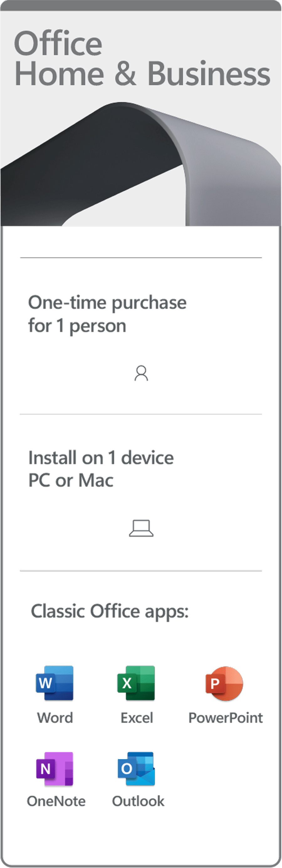Click the Office Home & Business title
The height and width of the screenshot is (868, 282).
[x=142, y=58]
